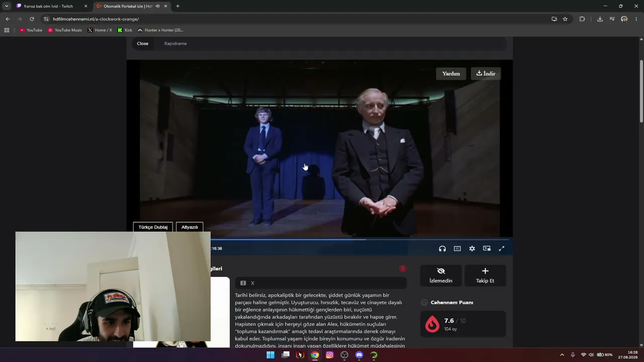Toggle the fullscreen player icon
Viewport: 644px width, 362px height.
coord(502,248)
